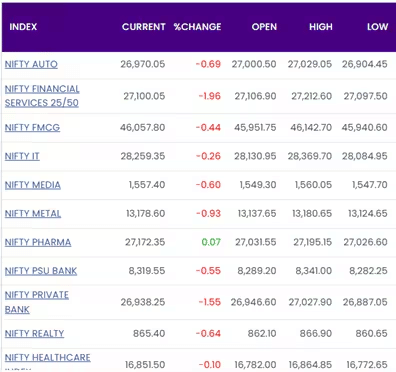Click the HIGH column header

click(x=321, y=27)
